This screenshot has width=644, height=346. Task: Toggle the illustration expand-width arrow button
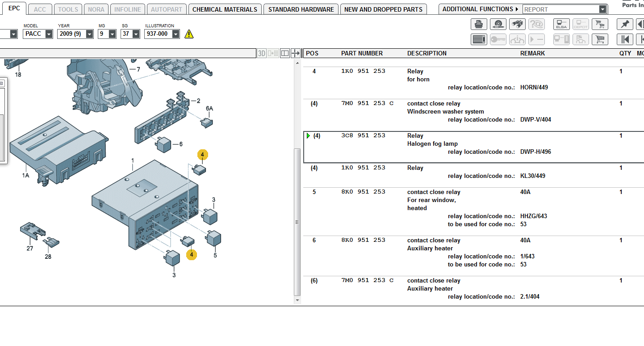(295, 53)
